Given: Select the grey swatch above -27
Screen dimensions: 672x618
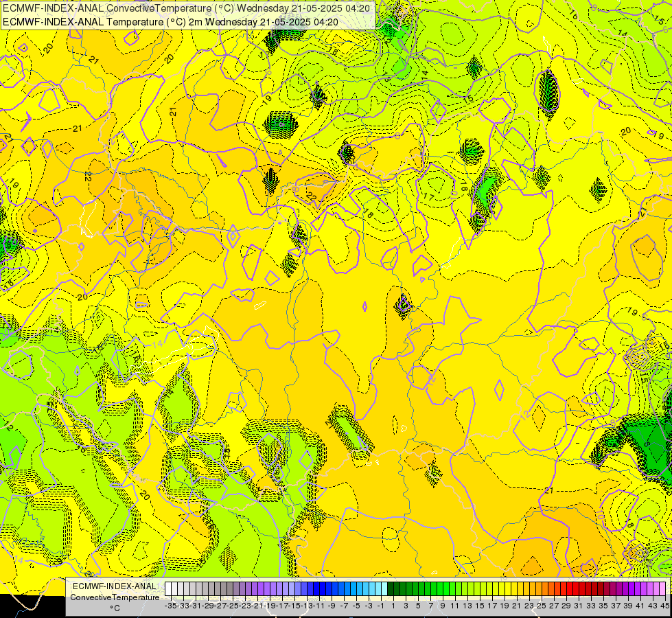Looking at the screenshot, I should coord(218,589).
